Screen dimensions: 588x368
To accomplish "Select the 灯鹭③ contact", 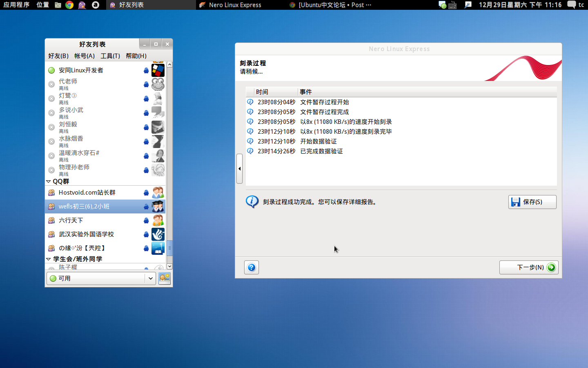I will click(x=105, y=99).
